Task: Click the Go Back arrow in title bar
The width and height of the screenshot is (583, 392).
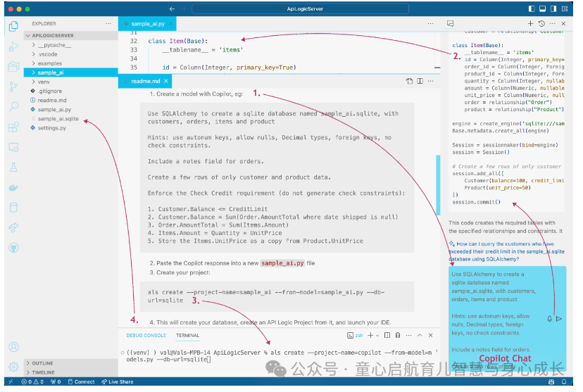Action: (x=172, y=9)
